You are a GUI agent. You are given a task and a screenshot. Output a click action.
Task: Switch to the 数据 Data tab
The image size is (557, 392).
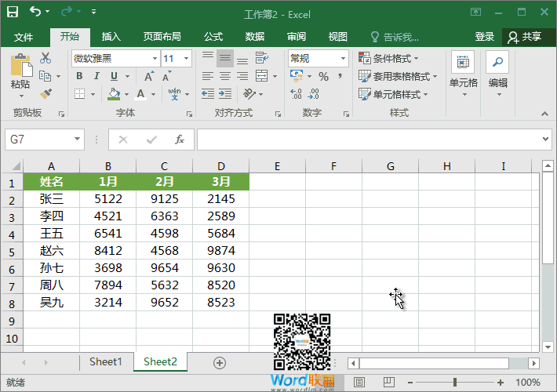point(255,37)
